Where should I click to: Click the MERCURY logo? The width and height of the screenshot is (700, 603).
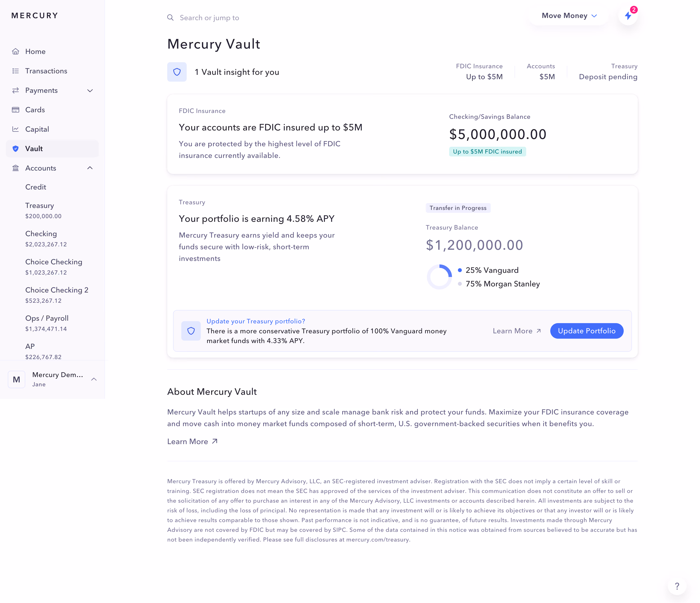35,16
